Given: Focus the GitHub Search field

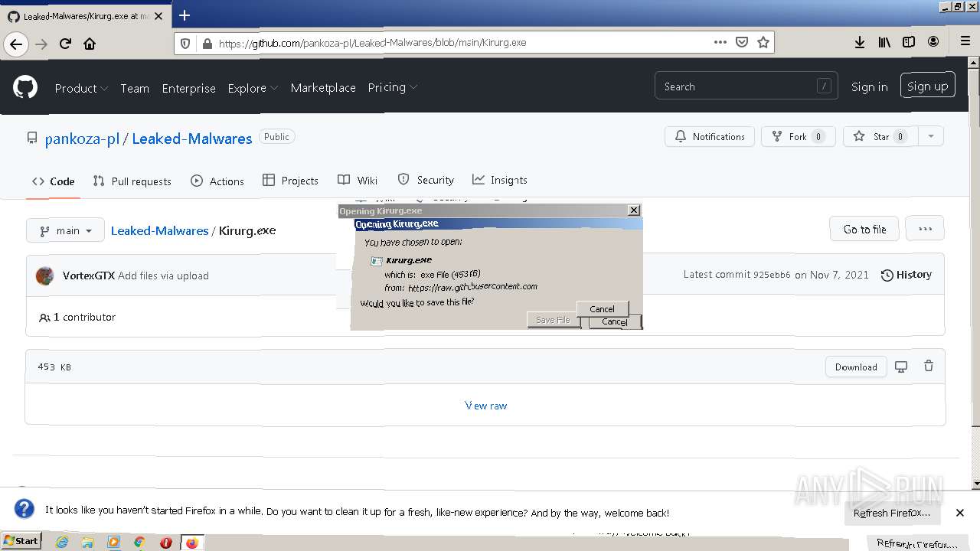Looking at the screenshot, I should pyautogui.click(x=746, y=86).
